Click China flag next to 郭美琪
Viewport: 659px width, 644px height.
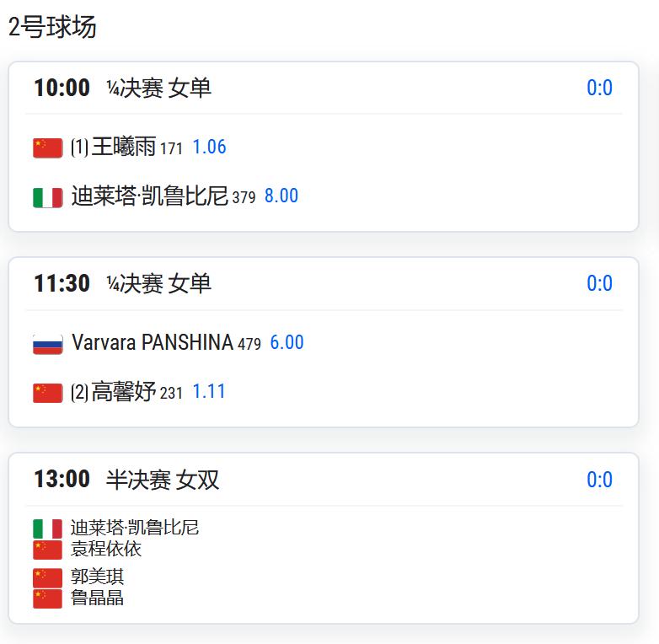pyautogui.click(x=47, y=577)
